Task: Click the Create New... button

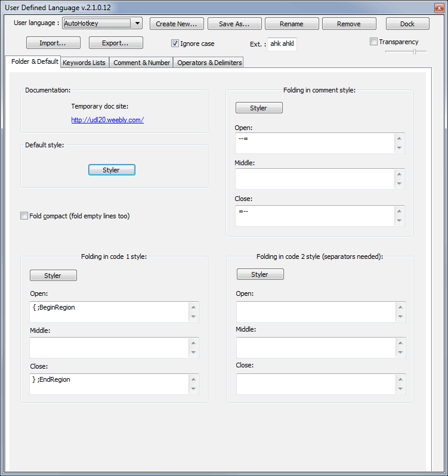Action: click(177, 24)
